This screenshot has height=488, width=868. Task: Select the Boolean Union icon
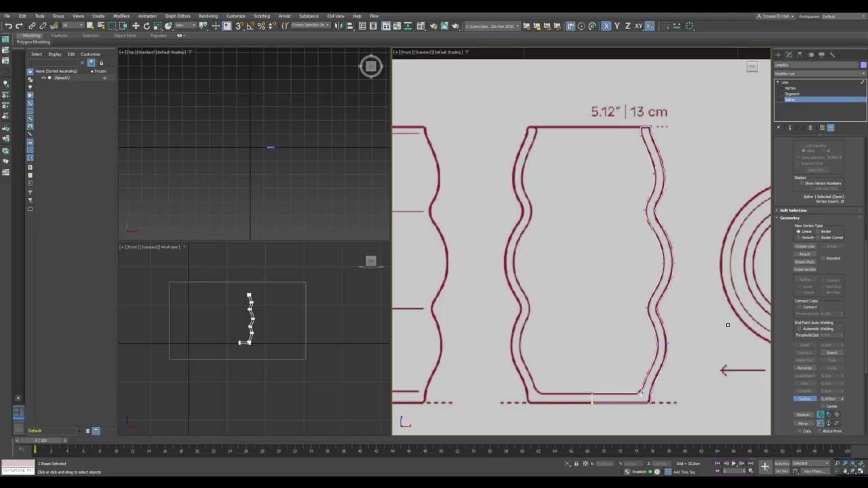(821, 414)
